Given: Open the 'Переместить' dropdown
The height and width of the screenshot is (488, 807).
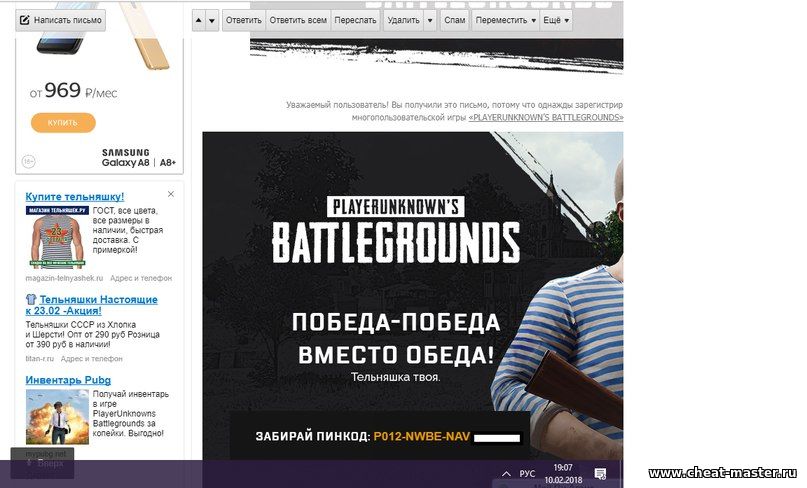Looking at the screenshot, I should [x=505, y=20].
